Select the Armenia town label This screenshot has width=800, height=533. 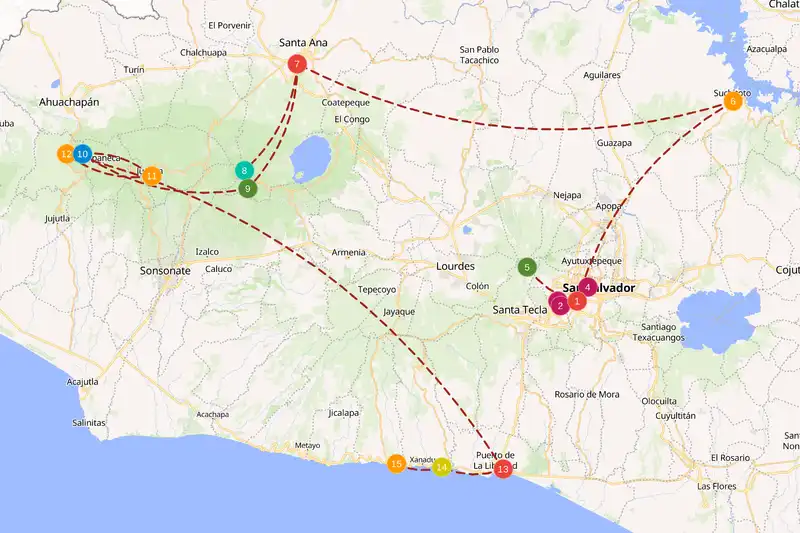[348, 252]
